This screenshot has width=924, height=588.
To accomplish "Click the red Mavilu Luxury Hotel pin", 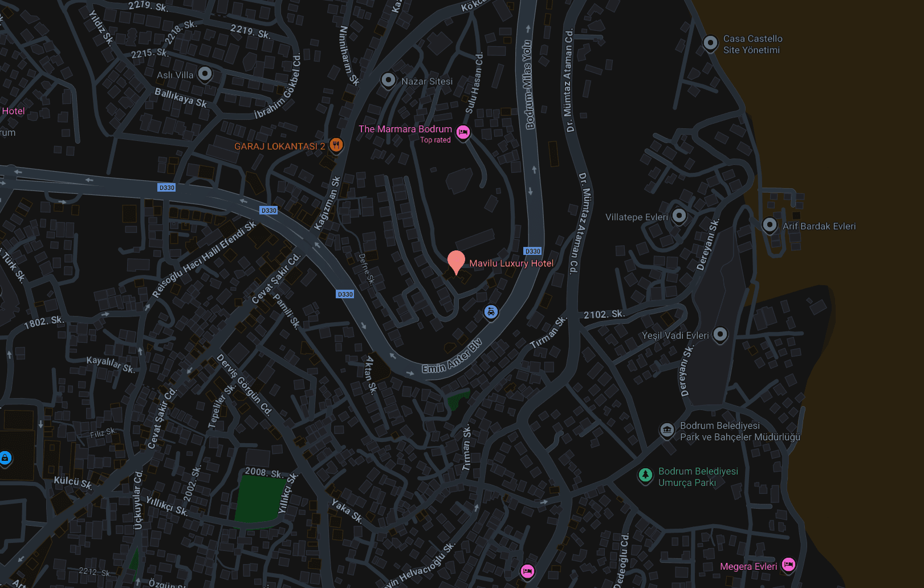I will tap(456, 261).
